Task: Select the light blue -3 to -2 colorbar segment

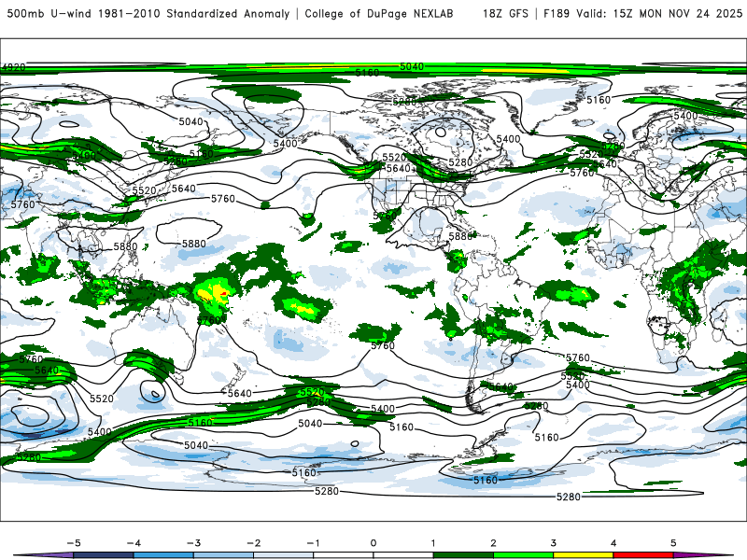Action: pos(223,555)
